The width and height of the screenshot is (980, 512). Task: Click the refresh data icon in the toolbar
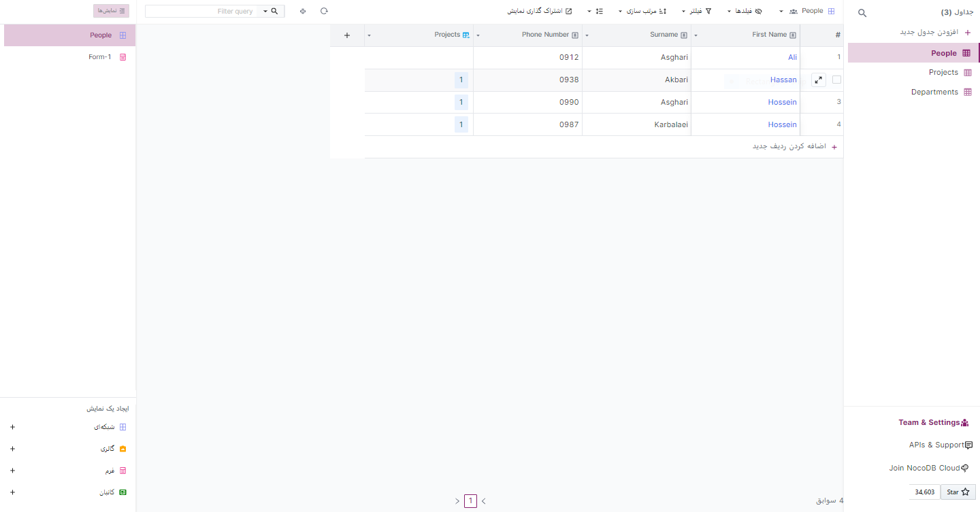pyautogui.click(x=324, y=11)
